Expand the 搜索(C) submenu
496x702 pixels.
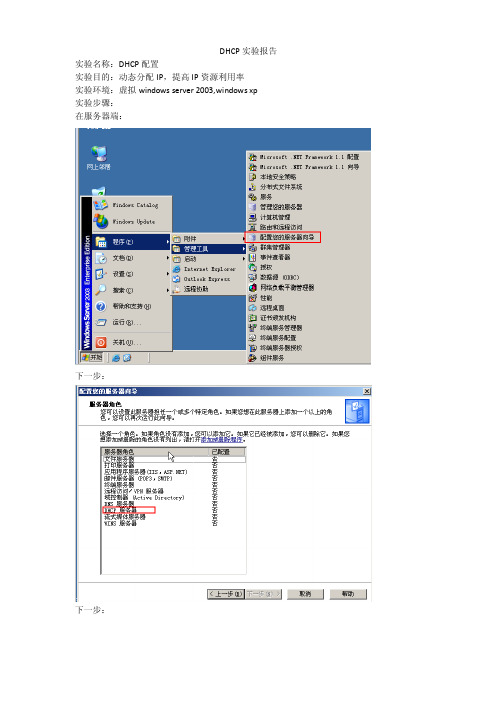(132, 290)
